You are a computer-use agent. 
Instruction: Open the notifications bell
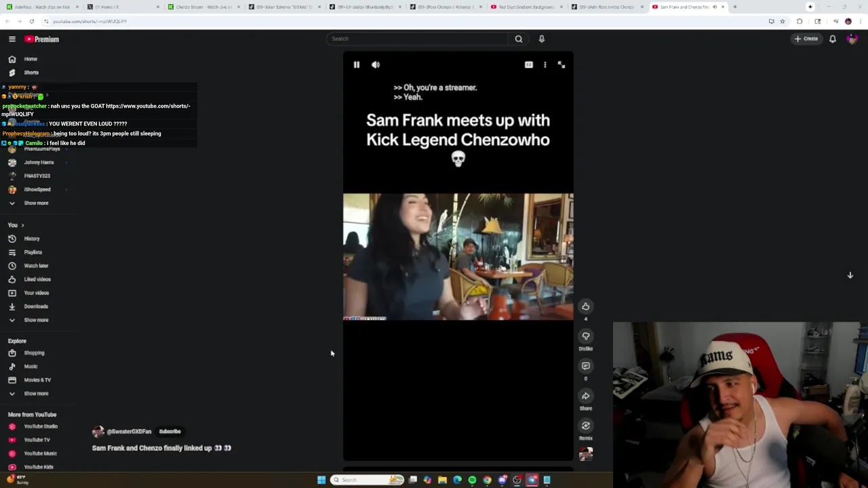833,39
